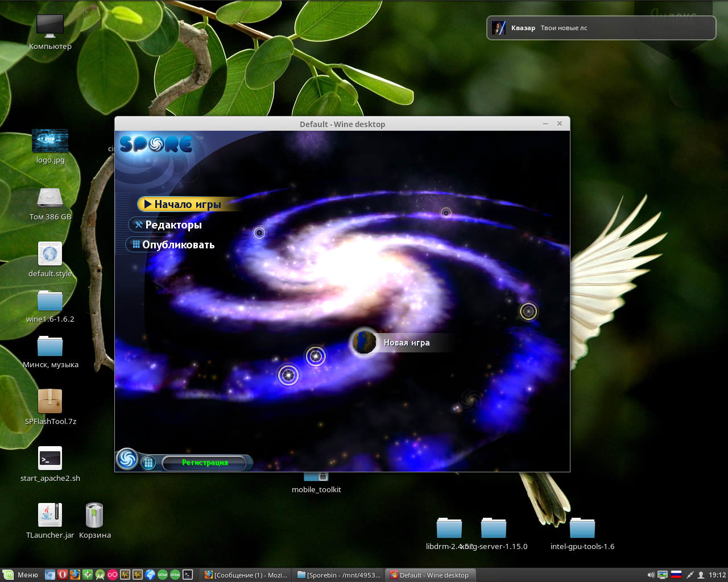The image size is (728, 582).
Task: Click the user account tray icon
Action: 701,575
